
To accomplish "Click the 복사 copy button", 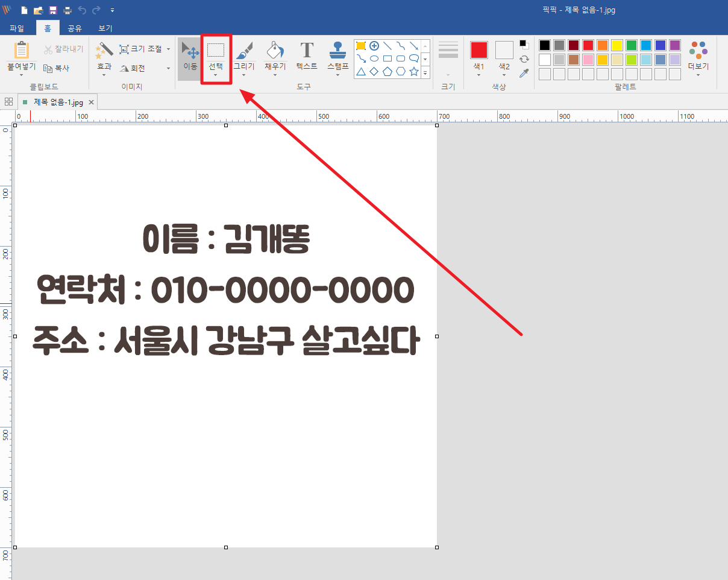I will [x=56, y=68].
